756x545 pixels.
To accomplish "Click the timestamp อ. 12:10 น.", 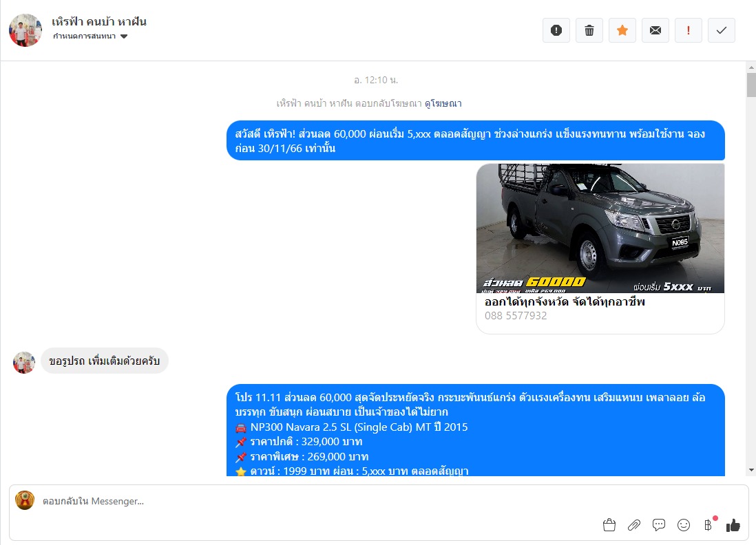I will pyautogui.click(x=376, y=80).
